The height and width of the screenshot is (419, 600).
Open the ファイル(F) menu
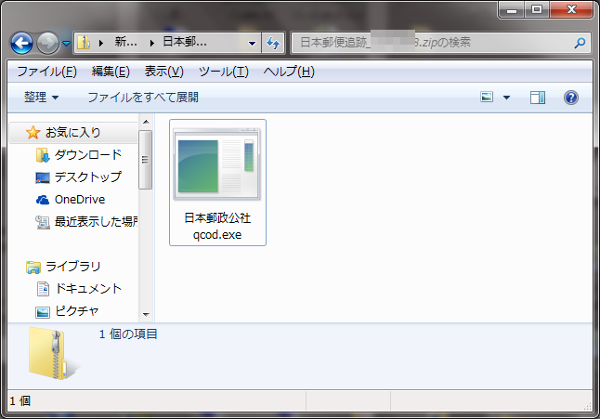47,72
